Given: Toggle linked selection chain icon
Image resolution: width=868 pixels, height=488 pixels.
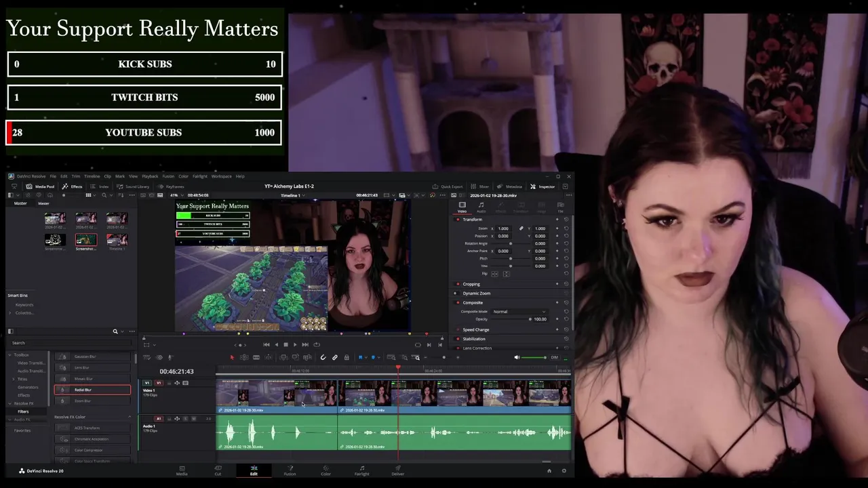Looking at the screenshot, I should pyautogui.click(x=334, y=357).
